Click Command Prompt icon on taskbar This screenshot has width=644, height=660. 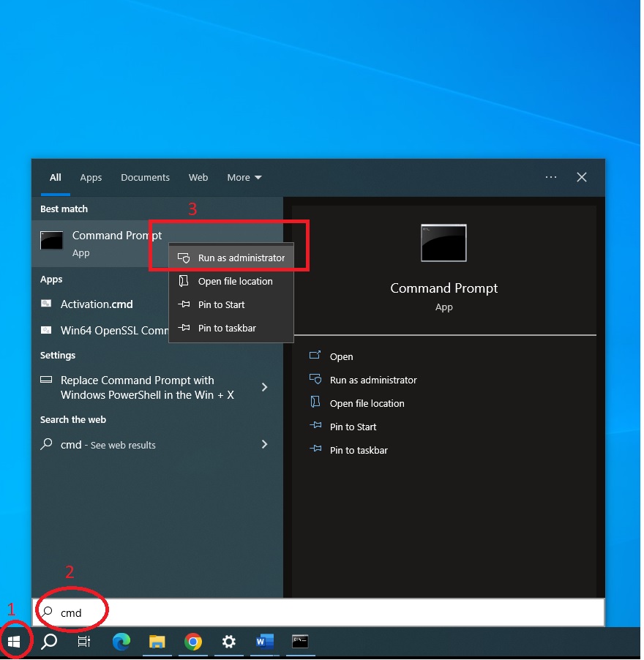(x=300, y=642)
